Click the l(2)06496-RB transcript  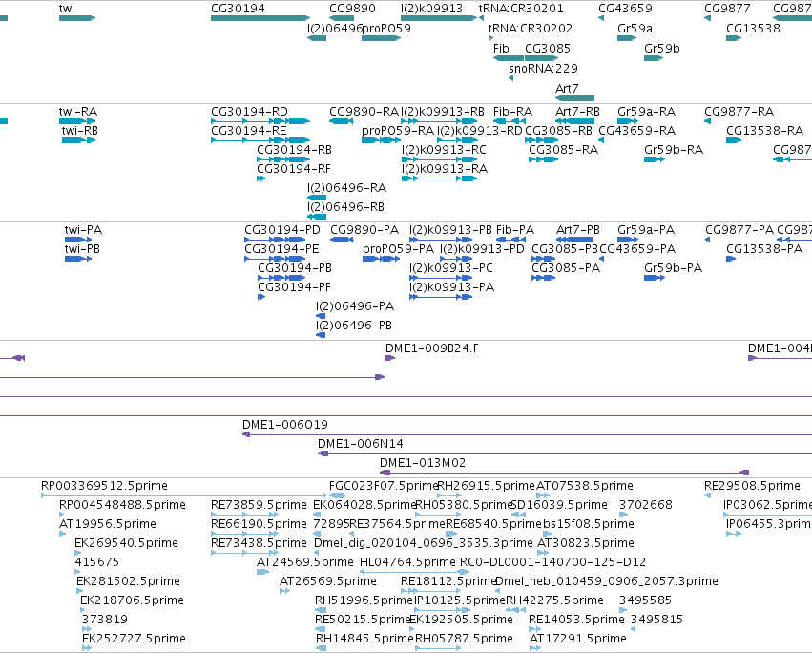point(317,217)
